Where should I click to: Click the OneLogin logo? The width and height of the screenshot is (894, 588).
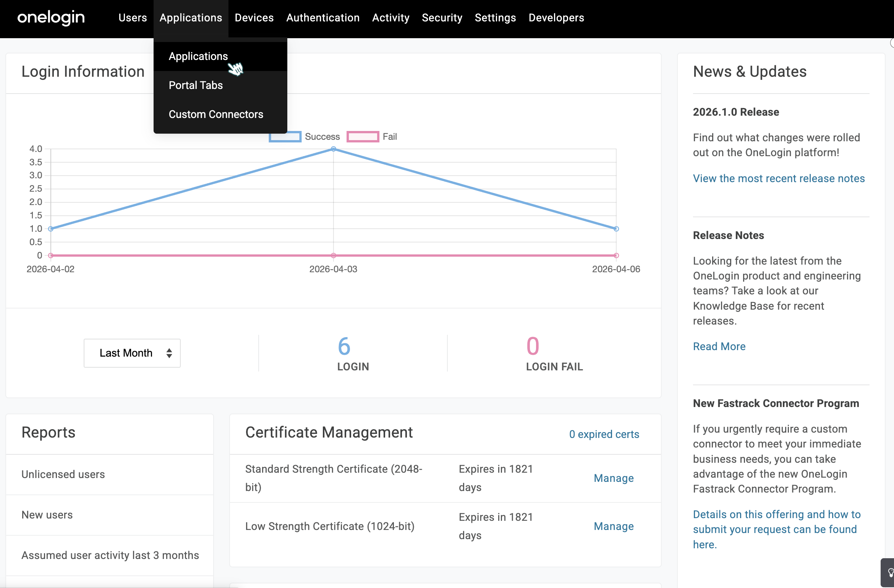point(51,18)
